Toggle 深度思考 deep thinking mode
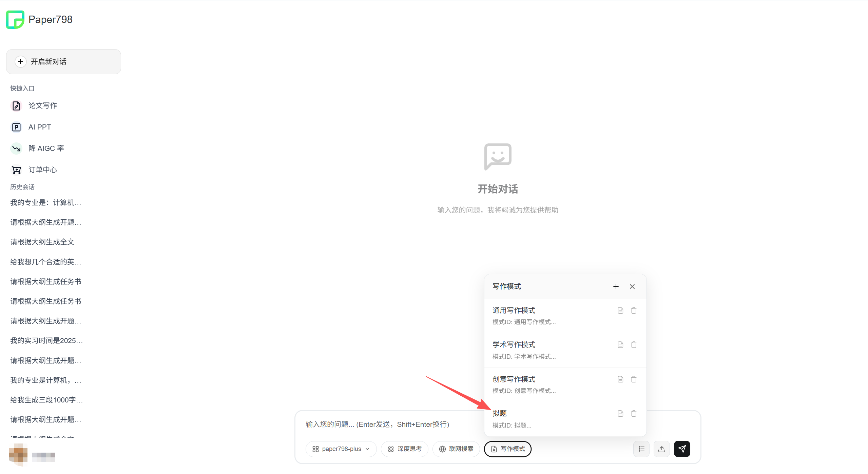This screenshot has width=868, height=474. 405,449
